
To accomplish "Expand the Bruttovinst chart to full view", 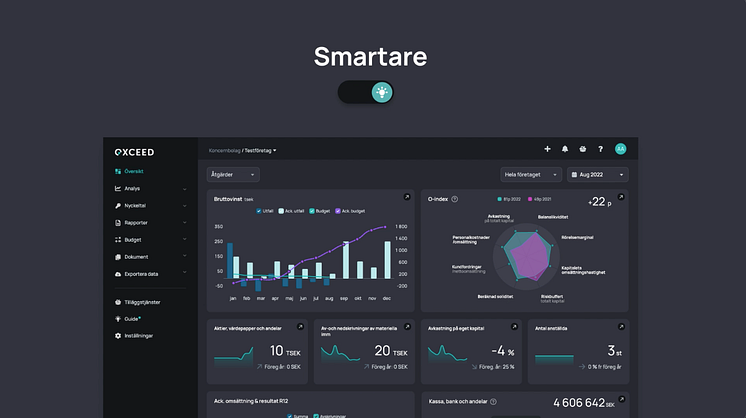I will click(x=406, y=197).
